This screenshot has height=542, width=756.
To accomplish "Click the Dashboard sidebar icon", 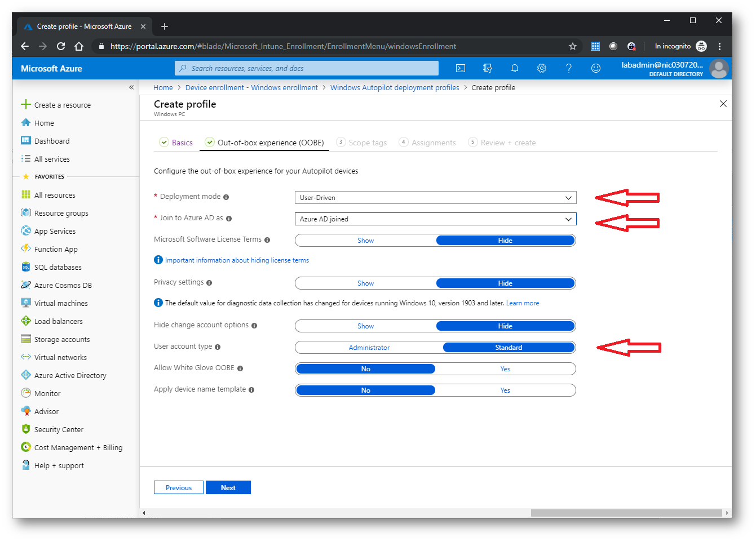I will tap(26, 140).
